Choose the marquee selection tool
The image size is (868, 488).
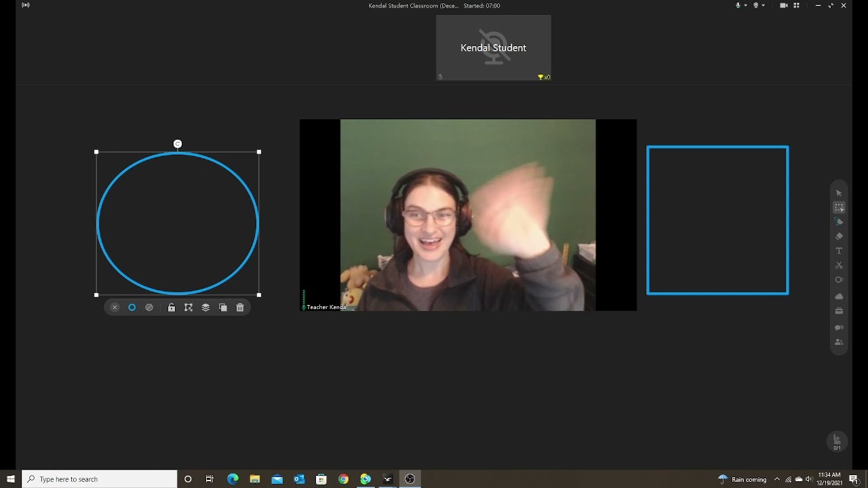point(839,207)
